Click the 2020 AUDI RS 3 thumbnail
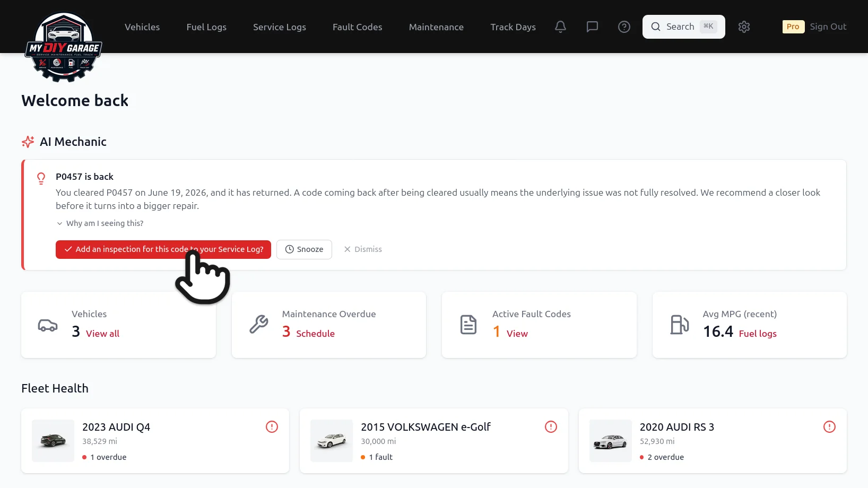The image size is (868, 488). [x=611, y=441]
